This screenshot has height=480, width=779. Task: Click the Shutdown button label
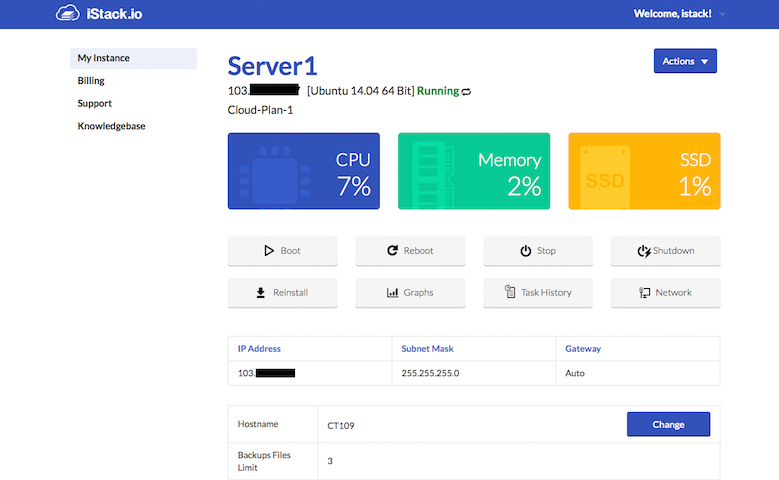(x=674, y=251)
